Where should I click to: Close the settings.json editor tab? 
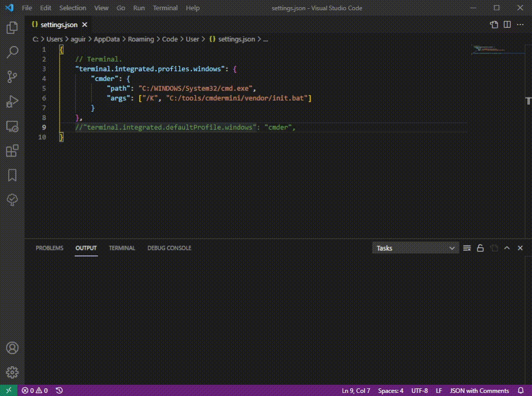85,25
